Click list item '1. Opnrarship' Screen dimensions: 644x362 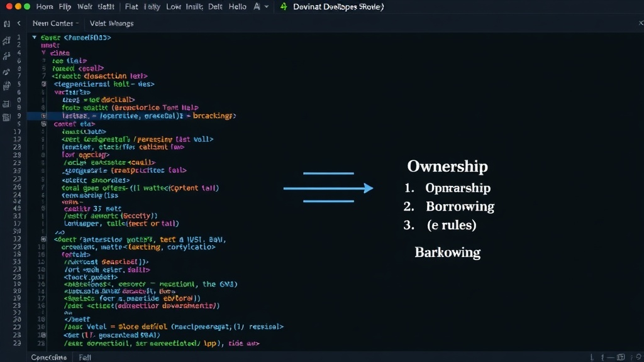point(448,188)
